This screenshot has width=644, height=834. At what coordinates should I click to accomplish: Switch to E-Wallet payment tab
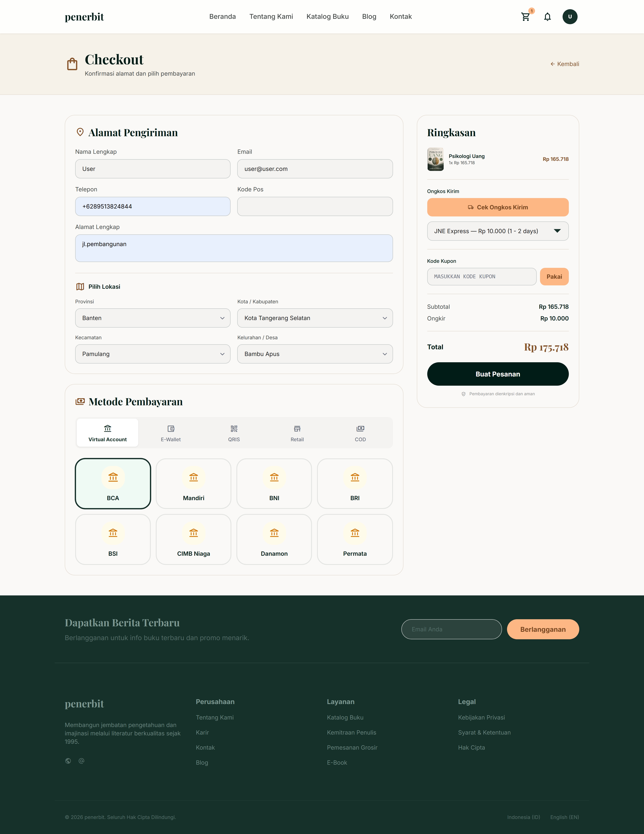coord(171,433)
